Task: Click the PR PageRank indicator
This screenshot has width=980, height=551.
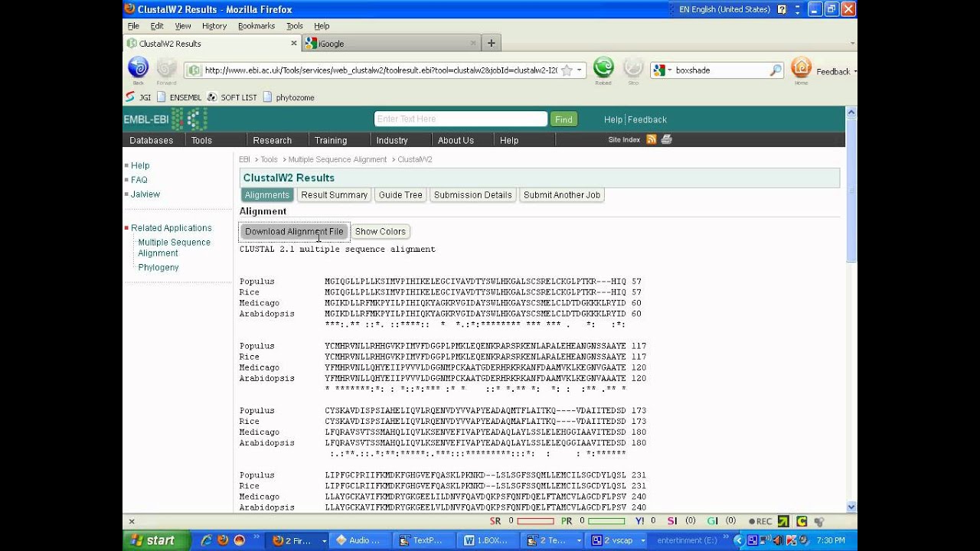Action: click(567, 521)
